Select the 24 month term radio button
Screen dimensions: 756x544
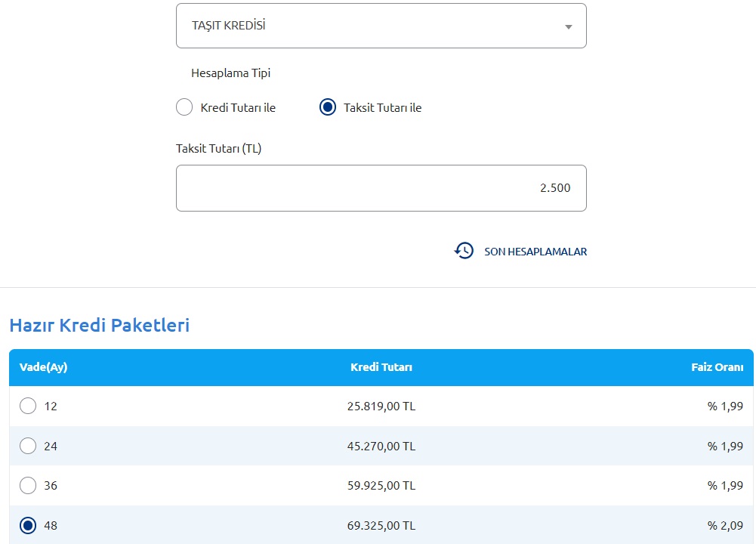coord(28,446)
